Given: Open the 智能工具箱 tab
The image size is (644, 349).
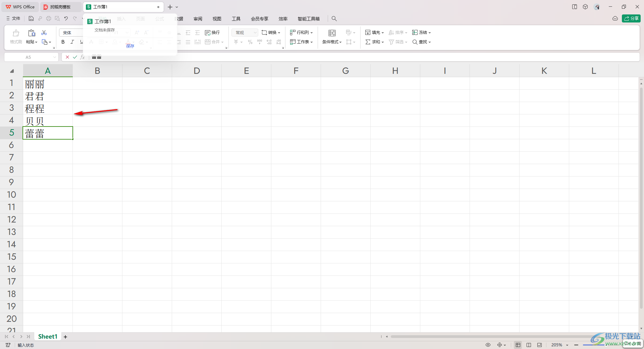Looking at the screenshot, I should click(309, 19).
